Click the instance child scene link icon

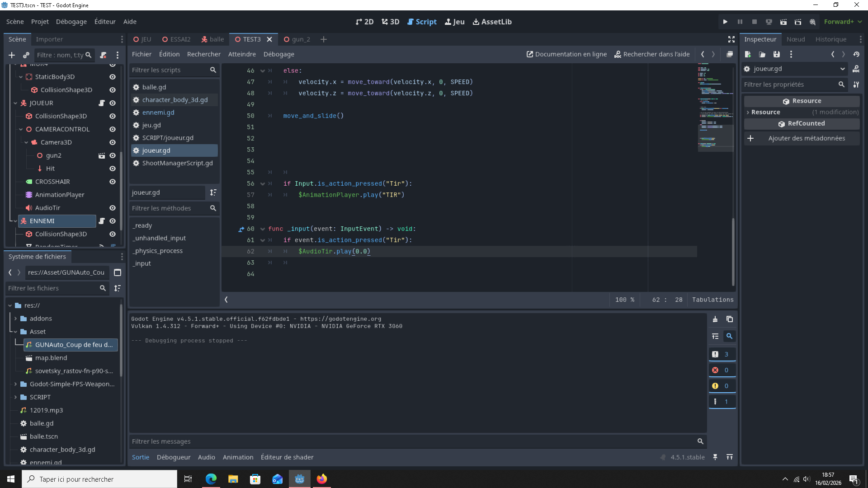[x=26, y=55]
